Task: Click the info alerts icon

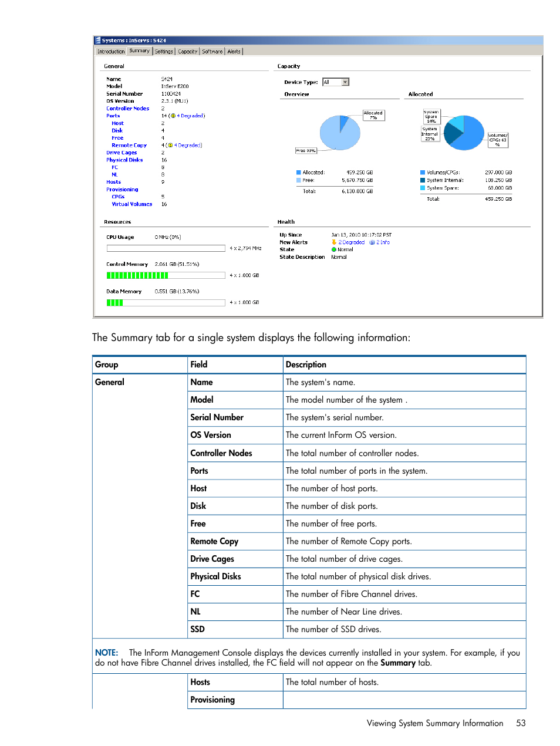Action: click(x=372, y=242)
